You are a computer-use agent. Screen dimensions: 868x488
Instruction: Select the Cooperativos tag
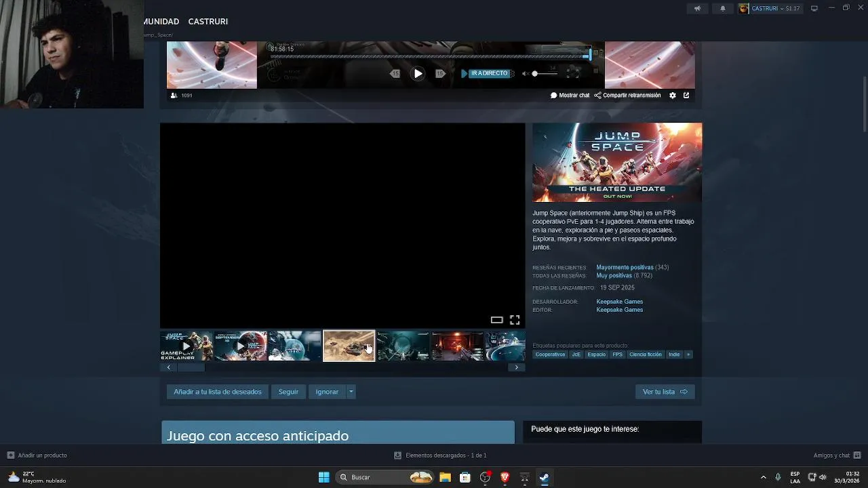[550, 354]
